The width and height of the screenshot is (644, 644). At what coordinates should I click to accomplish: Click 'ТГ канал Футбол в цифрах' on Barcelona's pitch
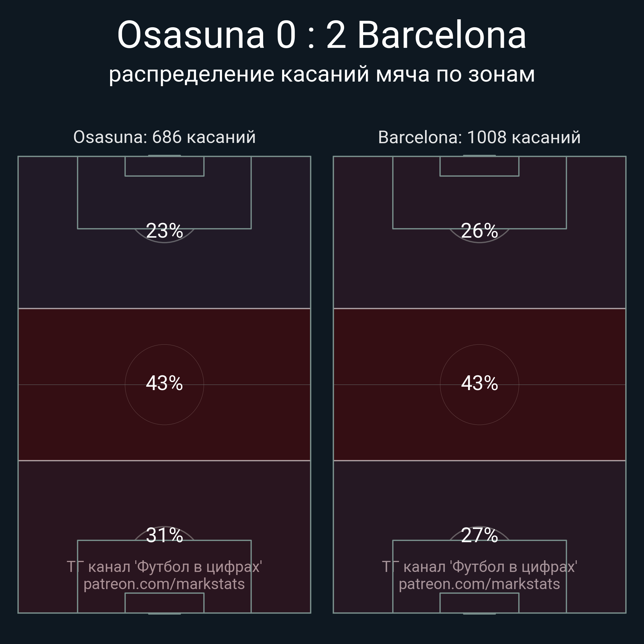tap(479, 567)
